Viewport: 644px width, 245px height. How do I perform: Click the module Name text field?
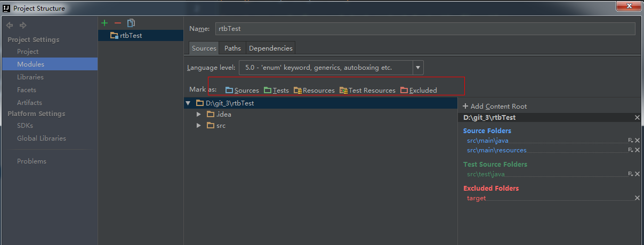point(425,29)
